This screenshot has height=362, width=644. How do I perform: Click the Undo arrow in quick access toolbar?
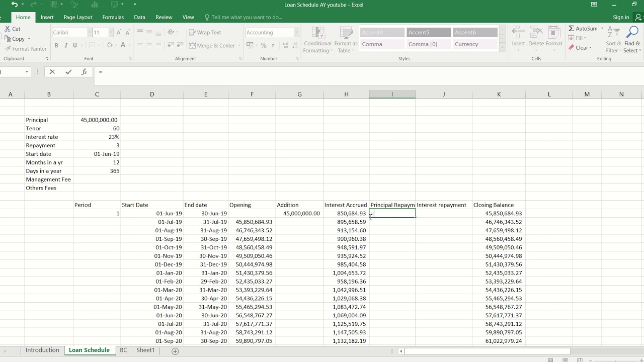tap(14, 5)
